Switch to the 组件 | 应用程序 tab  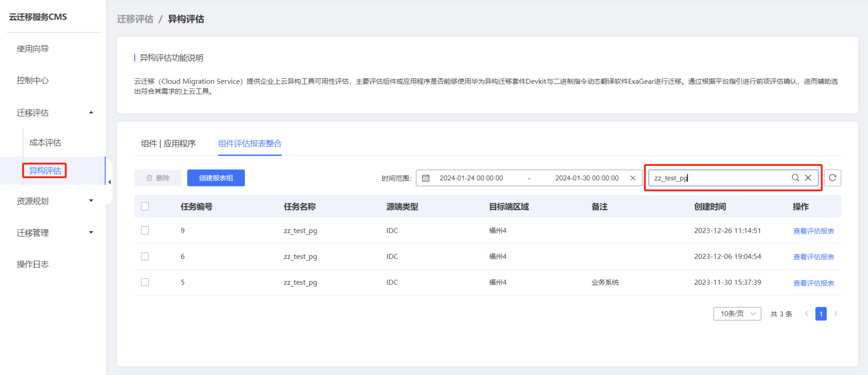click(x=168, y=144)
